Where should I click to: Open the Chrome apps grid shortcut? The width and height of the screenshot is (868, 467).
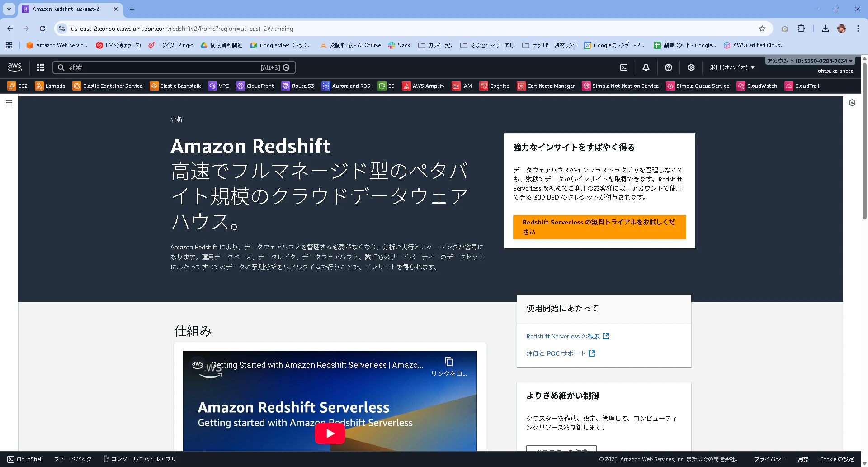point(9,45)
